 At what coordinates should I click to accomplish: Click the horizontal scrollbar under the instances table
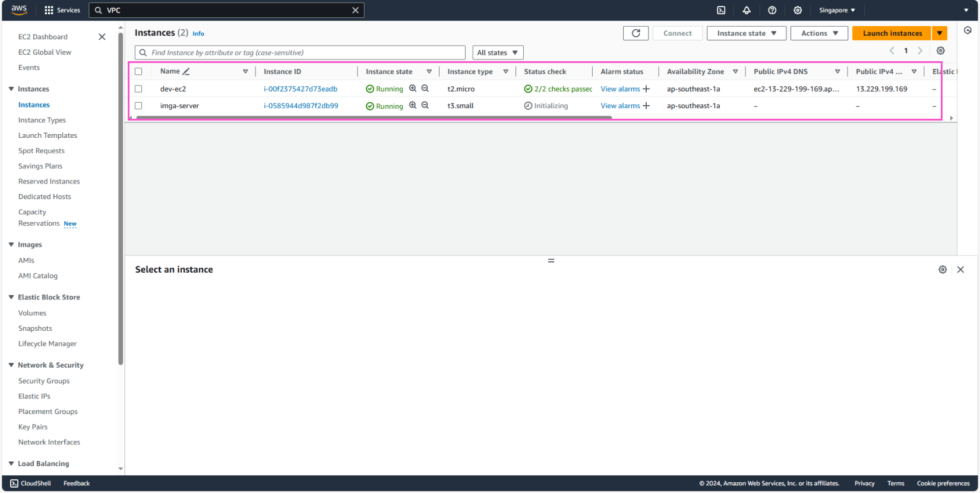click(x=374, y=118)
